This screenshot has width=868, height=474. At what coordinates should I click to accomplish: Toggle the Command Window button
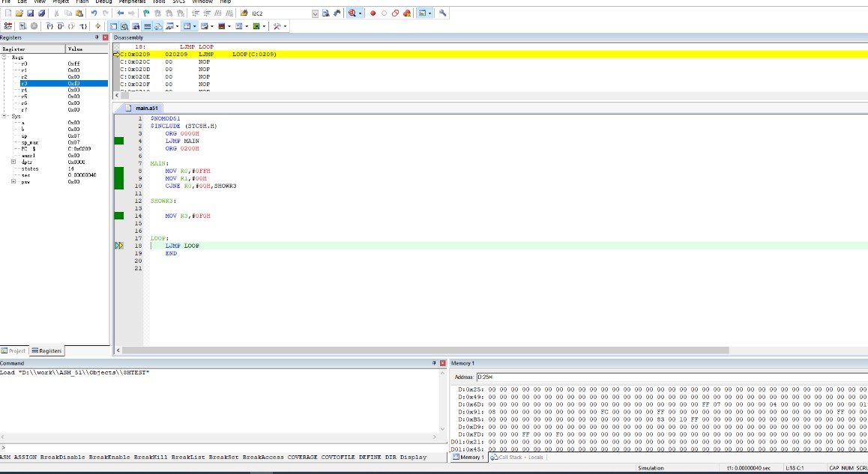pyautogui.click(x=113, y=26)
